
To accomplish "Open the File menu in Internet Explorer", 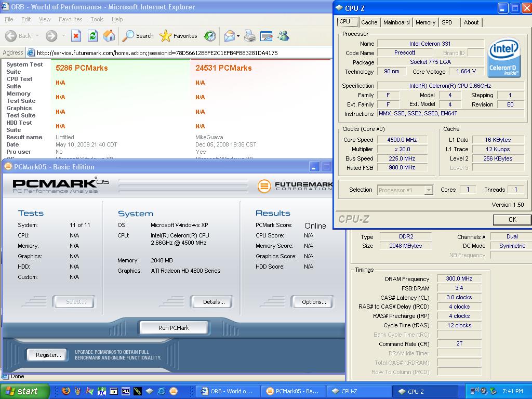I will (x=9, y=19).
